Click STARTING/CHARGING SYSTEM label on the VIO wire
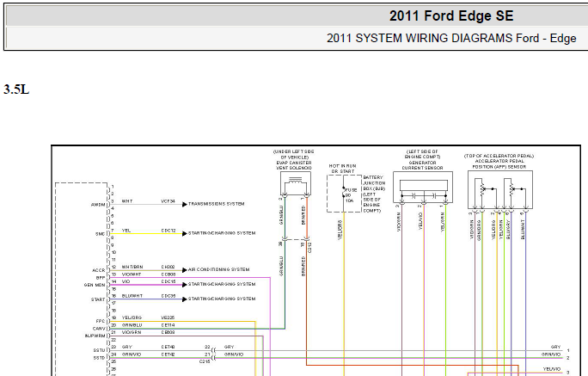The height and width of the screenshot is (376, 588). 222,284
